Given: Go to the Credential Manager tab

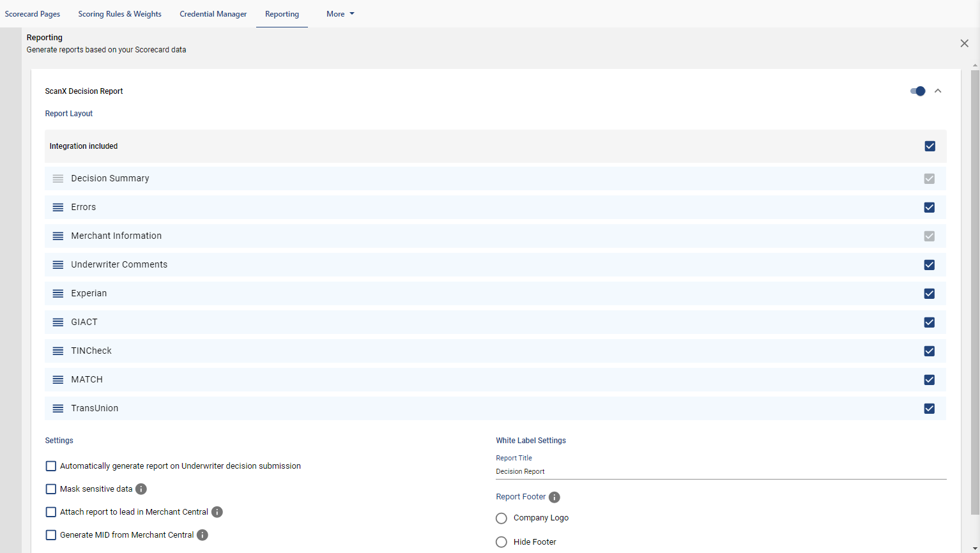Looking at the screenshot, I should [x=213, y=14].
